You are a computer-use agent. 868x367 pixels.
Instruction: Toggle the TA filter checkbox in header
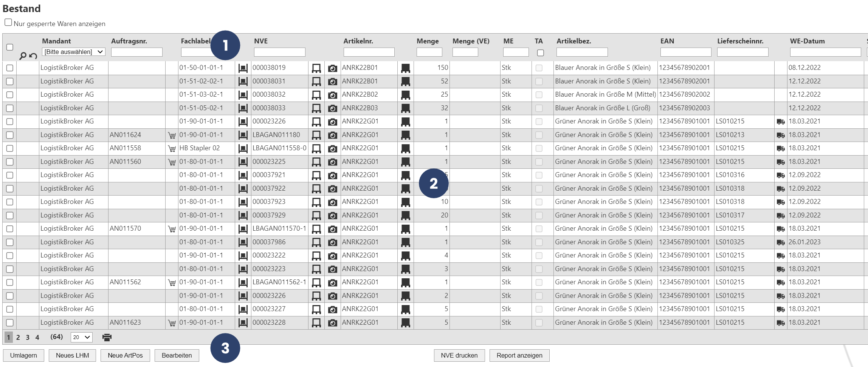[x=540, y=53]
